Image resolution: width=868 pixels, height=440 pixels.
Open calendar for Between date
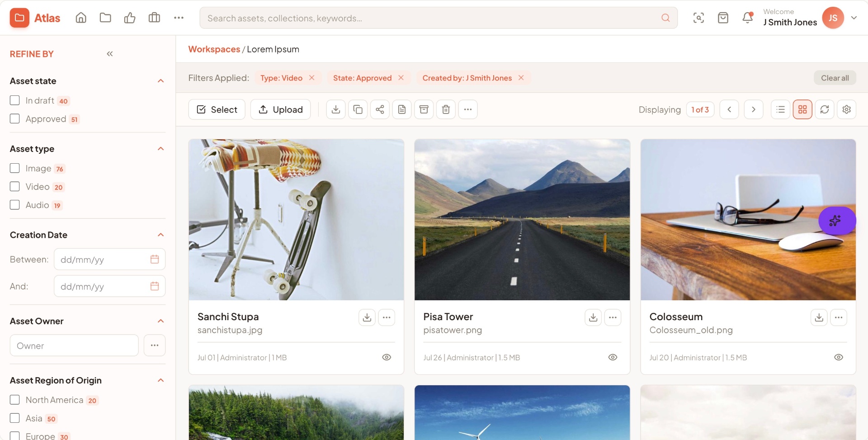[x=155, y=259]
